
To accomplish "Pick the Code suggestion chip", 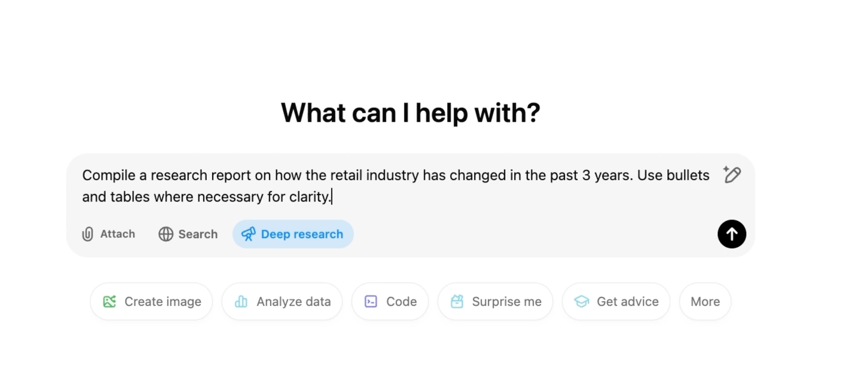I will click(x=390, y=302).
